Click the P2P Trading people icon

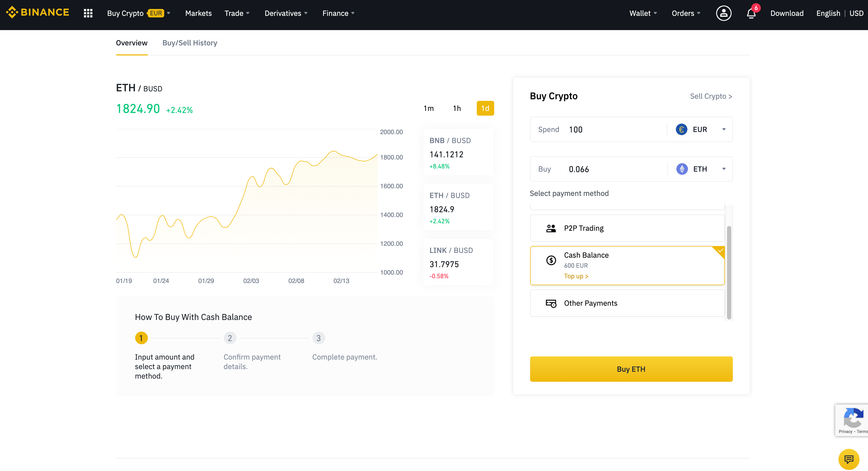pyautogui.click(x=551, y=228)
